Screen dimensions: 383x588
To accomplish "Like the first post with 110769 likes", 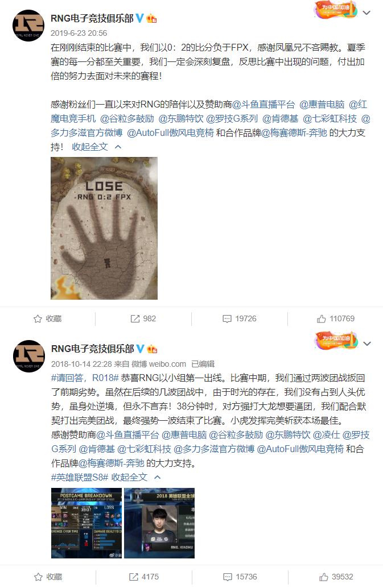I will [335, 319].
